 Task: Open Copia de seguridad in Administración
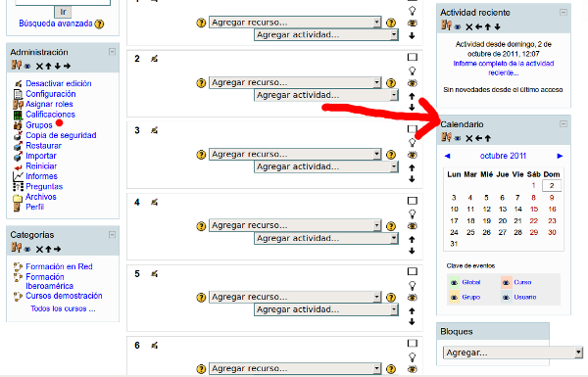pos(61,135)
